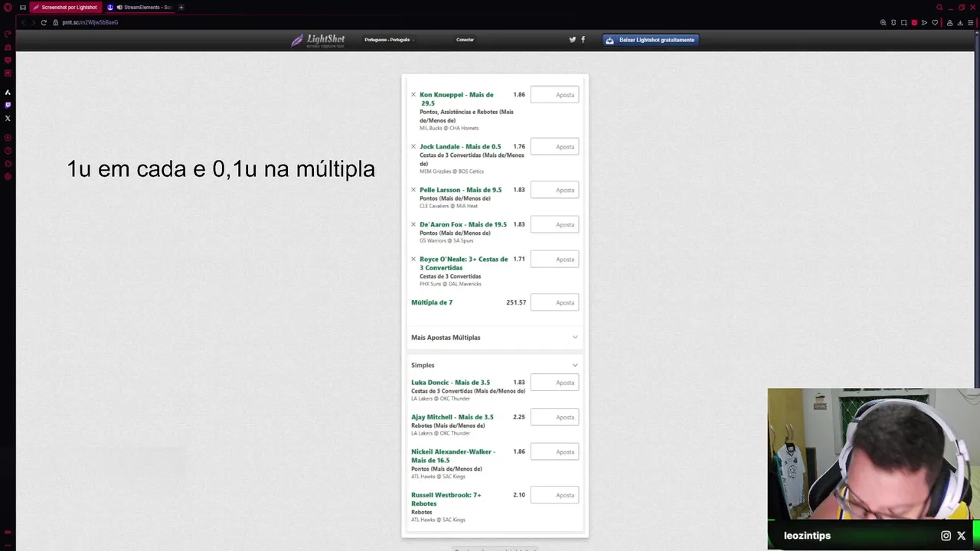This screenshot has width=980, height=551.
Task: Open Aria AI icon in sidebar
Action: [x=8, y=92]
